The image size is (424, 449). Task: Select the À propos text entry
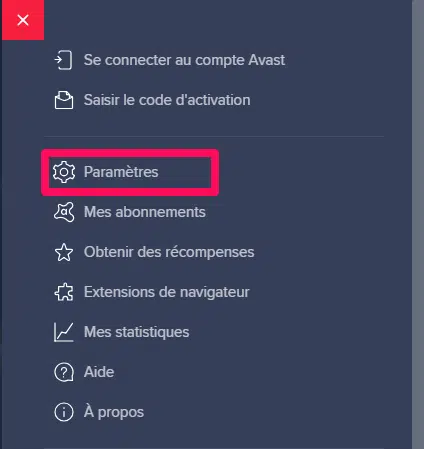tap(114, 412)
